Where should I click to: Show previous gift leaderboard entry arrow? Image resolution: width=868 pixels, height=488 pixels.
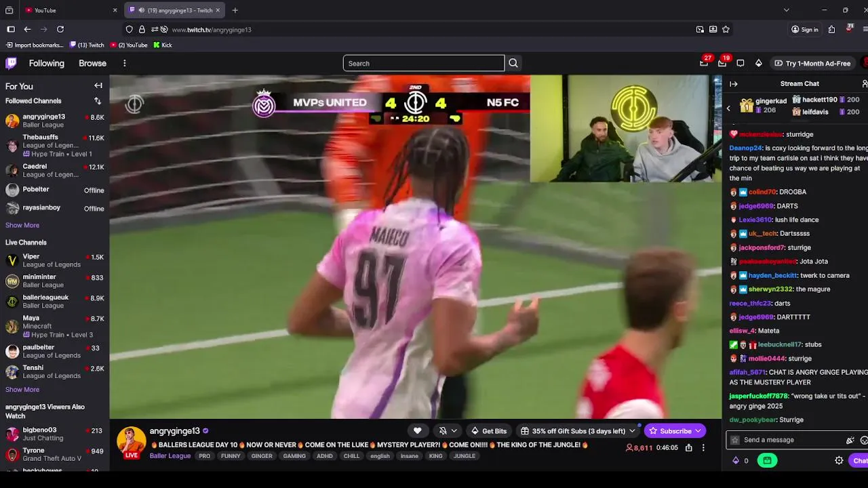tap(728, 108)
